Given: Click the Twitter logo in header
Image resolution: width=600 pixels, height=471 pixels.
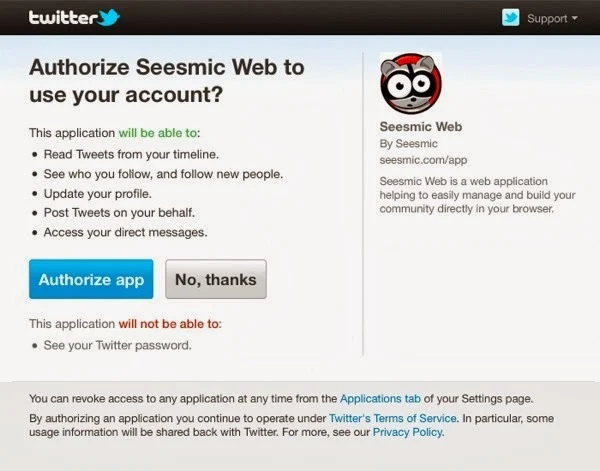Looking at the screenshot, I should pyautogui.click(x=74, y=18).
